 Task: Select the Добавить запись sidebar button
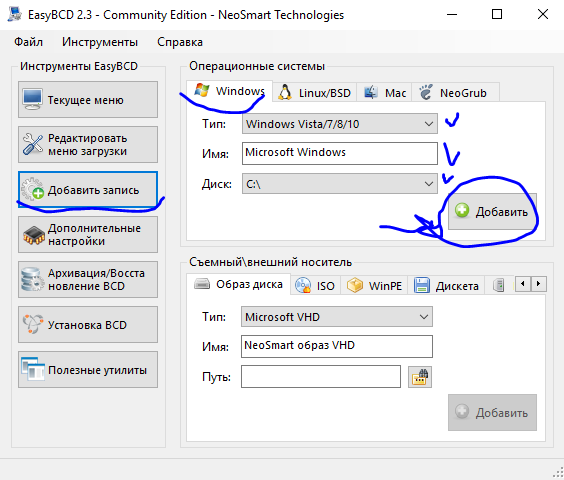[x=88, y=190]
